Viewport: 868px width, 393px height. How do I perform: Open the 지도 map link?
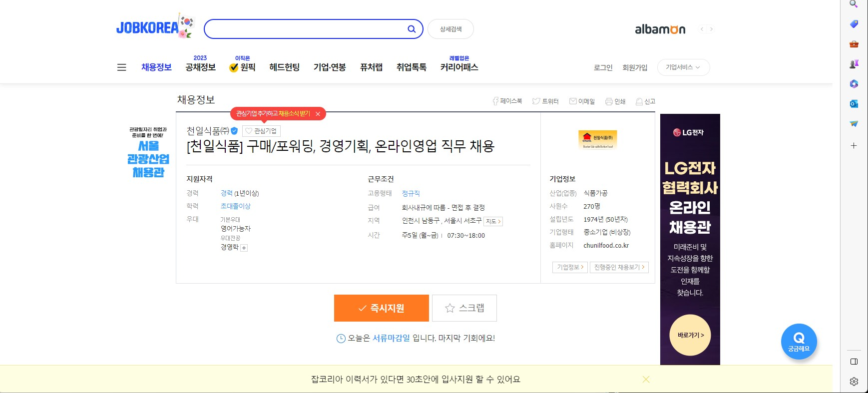493,221
